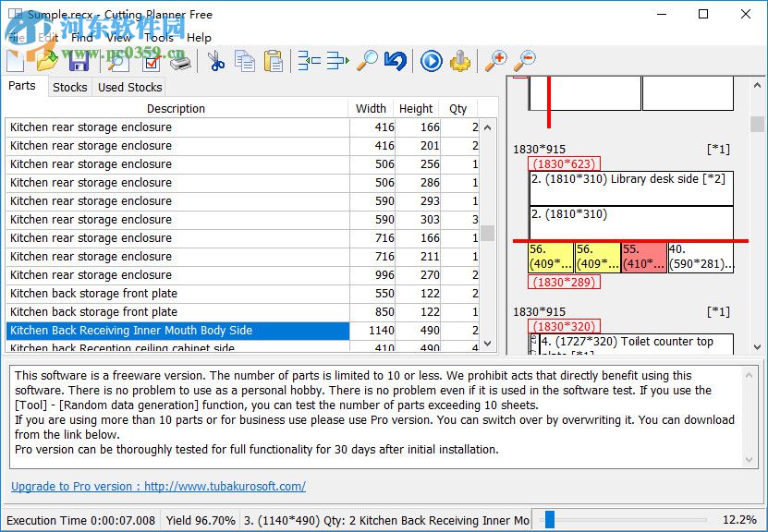Zoom out of the cutting layout
The image size is (768, 532).
[x=524, y=61]
